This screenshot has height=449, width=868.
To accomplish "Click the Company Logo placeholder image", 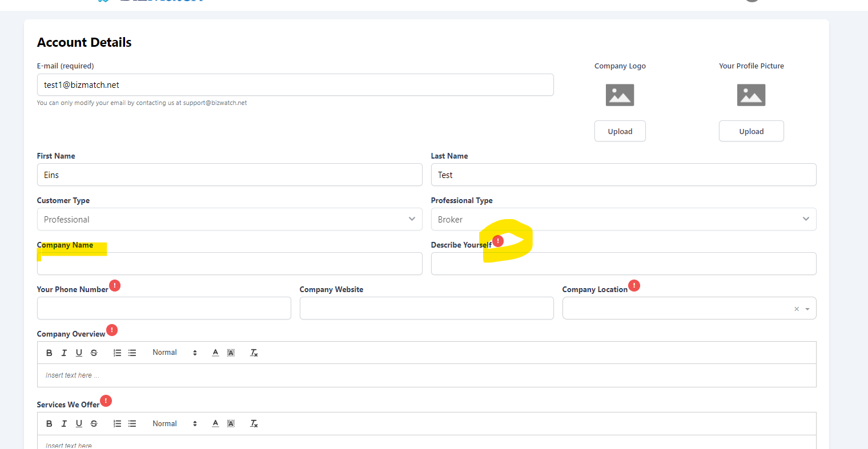I will tap(620, 95).
